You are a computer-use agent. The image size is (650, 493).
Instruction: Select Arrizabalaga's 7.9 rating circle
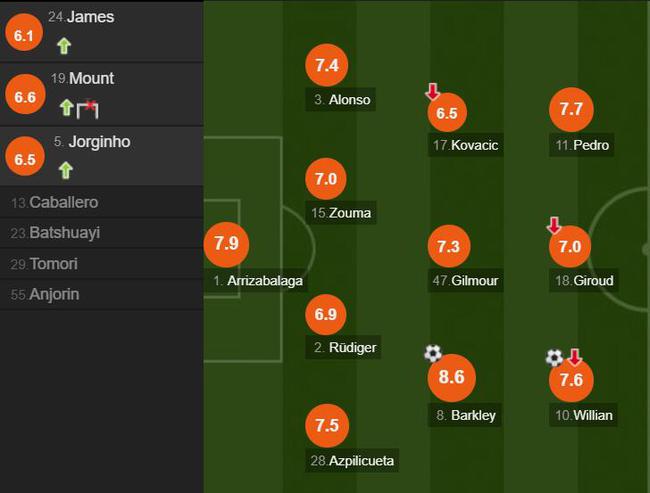226,244
